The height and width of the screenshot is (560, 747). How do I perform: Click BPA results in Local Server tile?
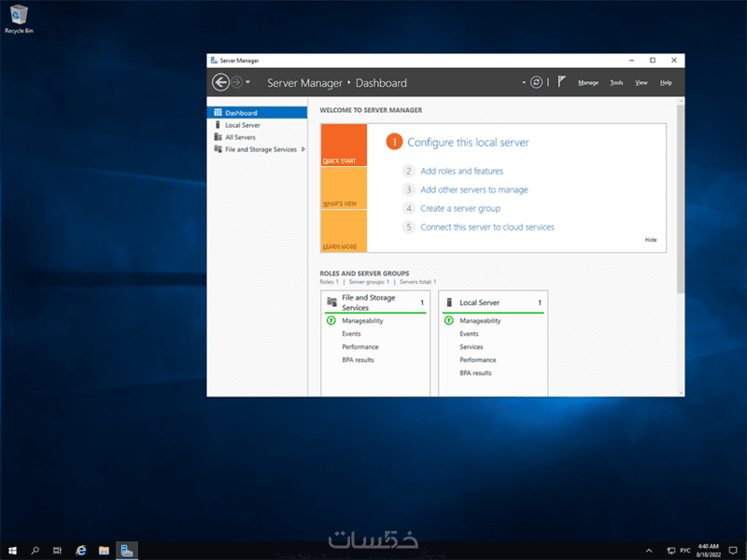click(x=475, y=372)
